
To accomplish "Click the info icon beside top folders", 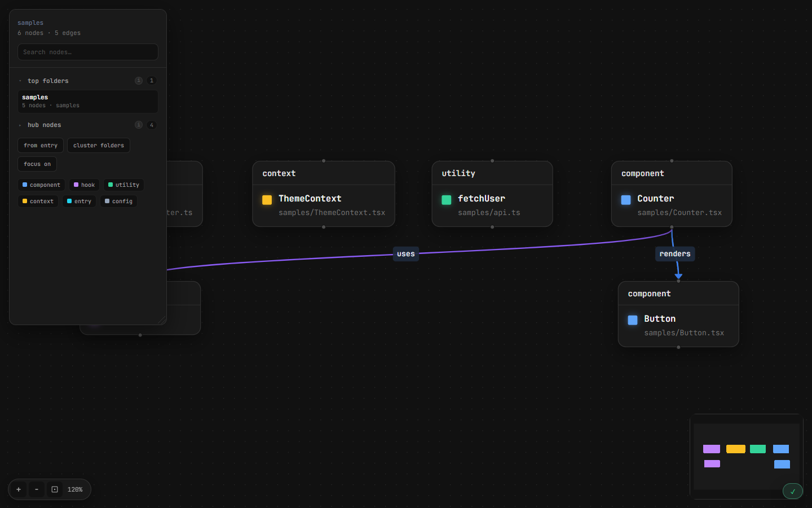I will (139, 81).
